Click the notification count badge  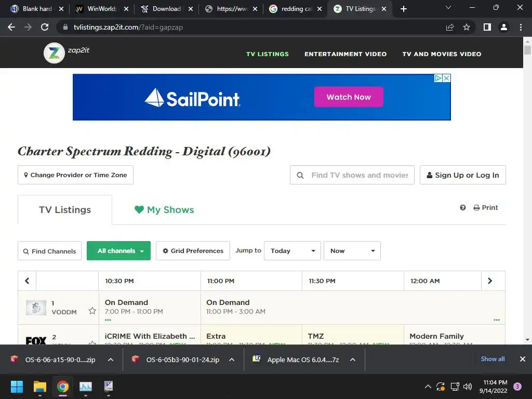[x=517, y=387]
